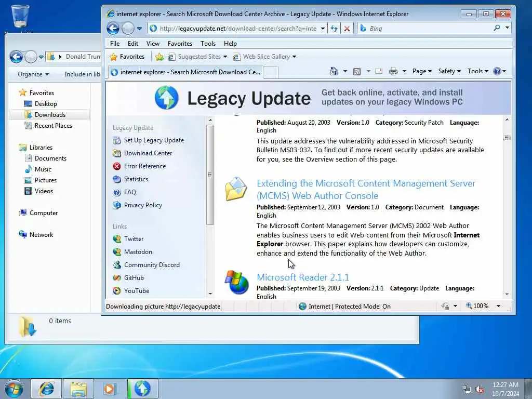Open the RSS feeds icon

[356, 71]
